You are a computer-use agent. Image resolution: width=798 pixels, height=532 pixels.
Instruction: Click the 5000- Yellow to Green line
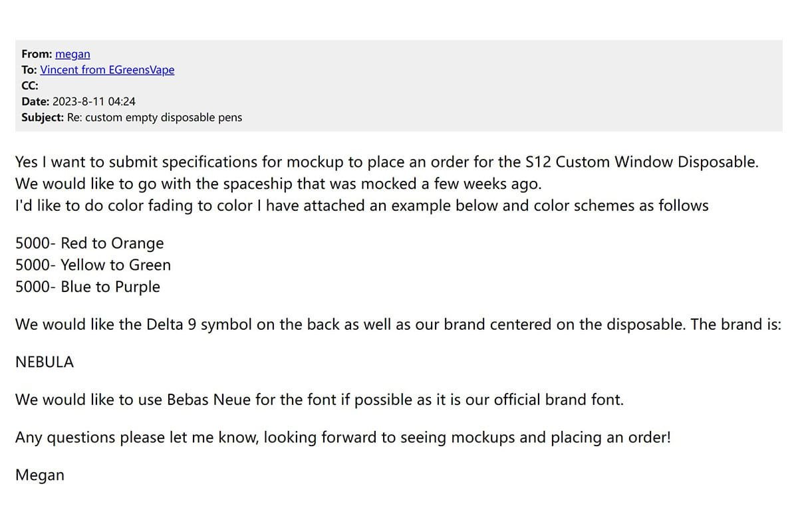93,265
